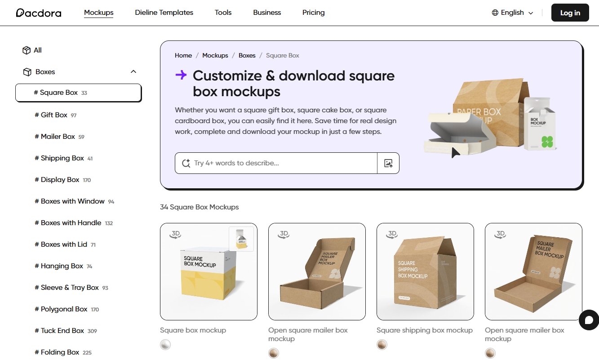This screenshot has width=599, height=364.
Task: Select the Gift Box category
Action: tap(54, 115)
